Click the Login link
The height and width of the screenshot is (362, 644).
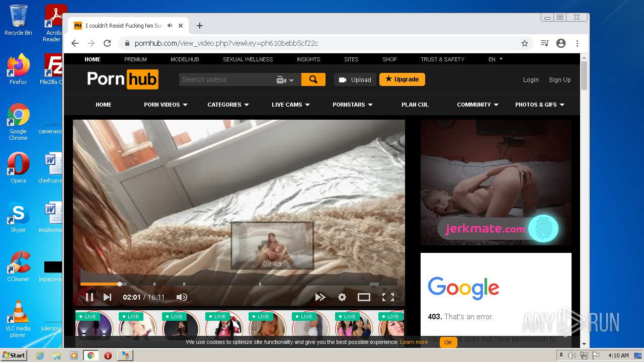531,79
